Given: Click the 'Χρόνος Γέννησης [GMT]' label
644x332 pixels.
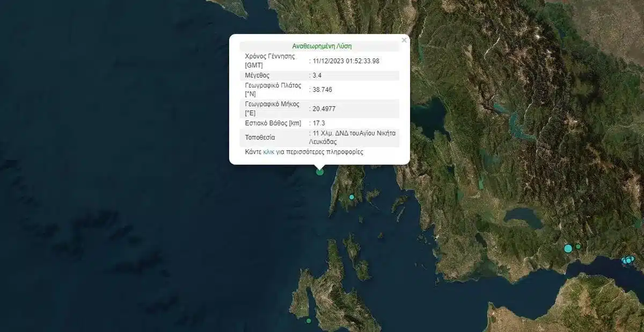Looking at the screenshot, I should pos(270,60).
